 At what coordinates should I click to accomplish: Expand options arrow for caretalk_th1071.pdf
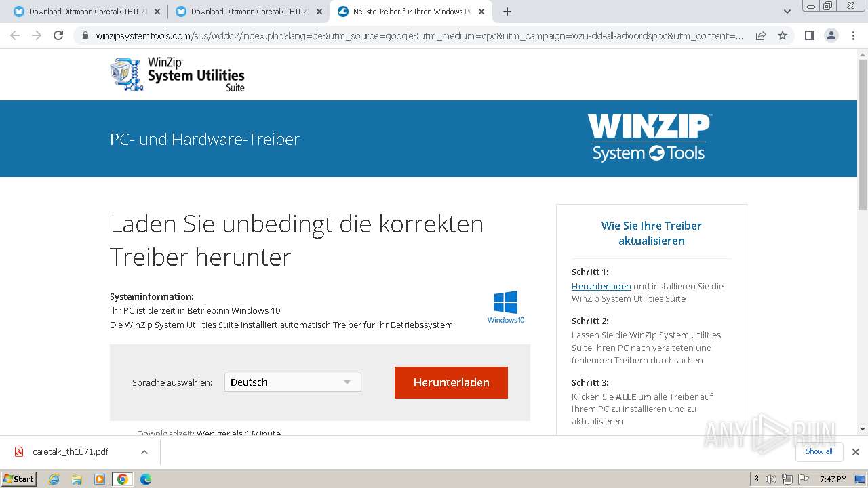144,452
